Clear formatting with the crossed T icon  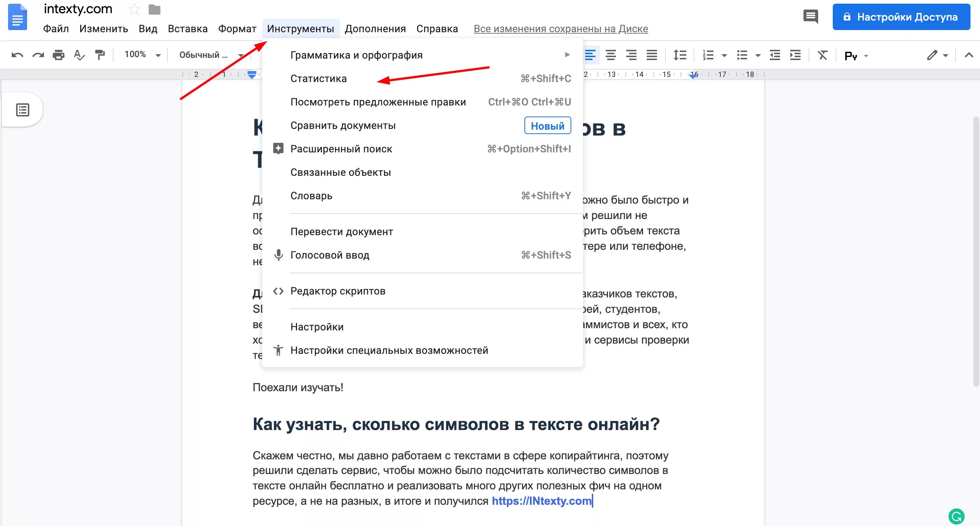pos(823,55)
